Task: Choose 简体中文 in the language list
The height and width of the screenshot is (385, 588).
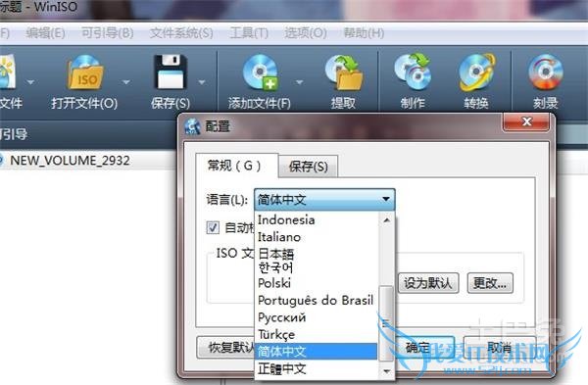Action: [x=317, y=352]
